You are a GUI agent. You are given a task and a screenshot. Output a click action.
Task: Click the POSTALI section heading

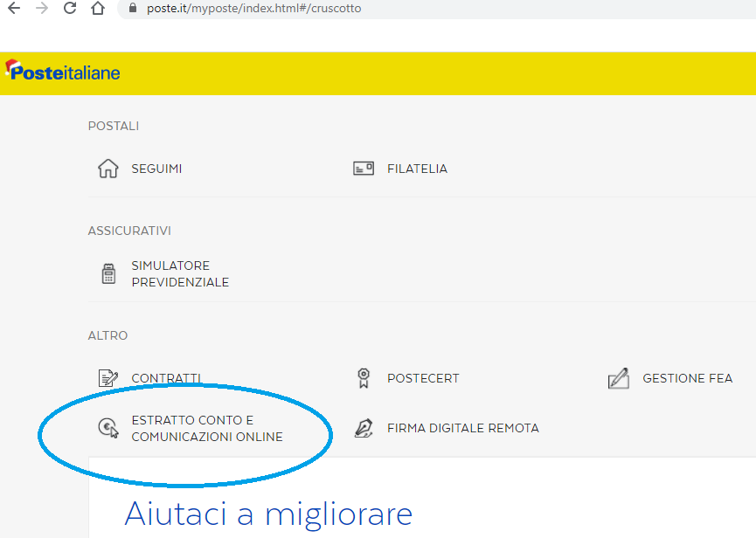(x=114, y=126)
